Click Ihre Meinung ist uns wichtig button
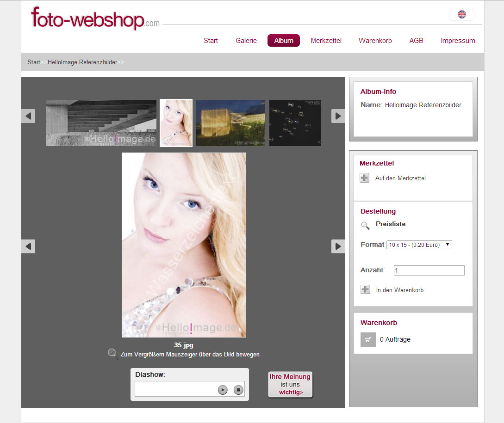This screenshot has width=504, height=423. tap(290, 385)
